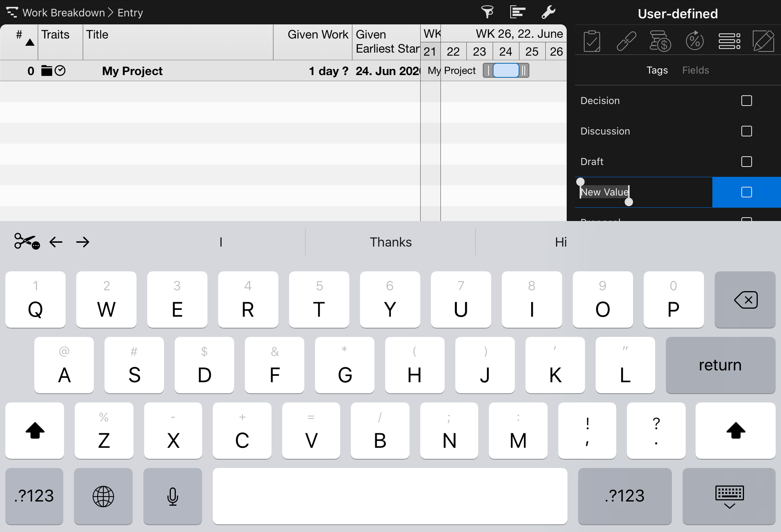Toggle the Decision checkbox on

click(x=747, y=100)
